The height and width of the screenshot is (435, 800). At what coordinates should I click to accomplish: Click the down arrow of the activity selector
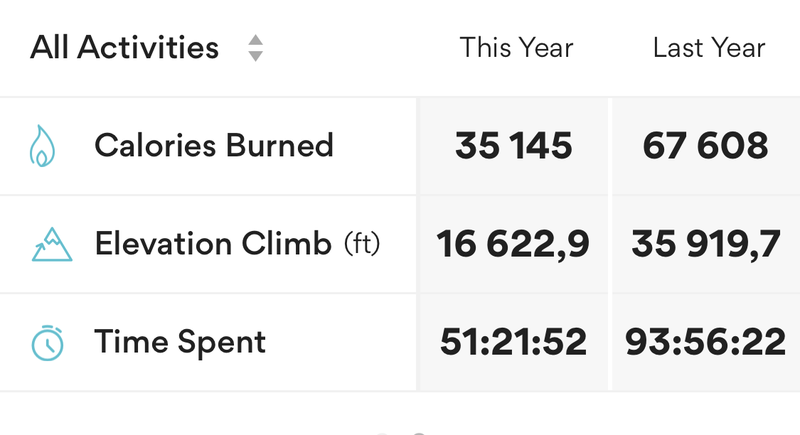255,56
